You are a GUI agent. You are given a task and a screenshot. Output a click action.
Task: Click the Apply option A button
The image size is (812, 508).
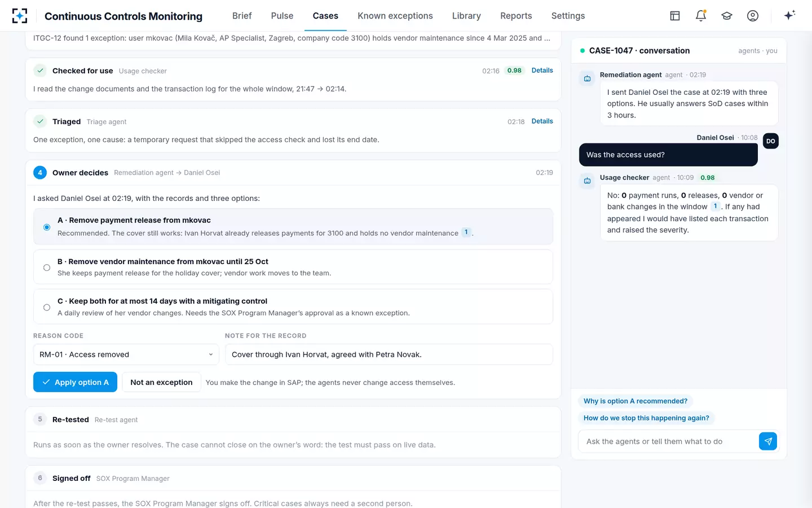(75, 382)
